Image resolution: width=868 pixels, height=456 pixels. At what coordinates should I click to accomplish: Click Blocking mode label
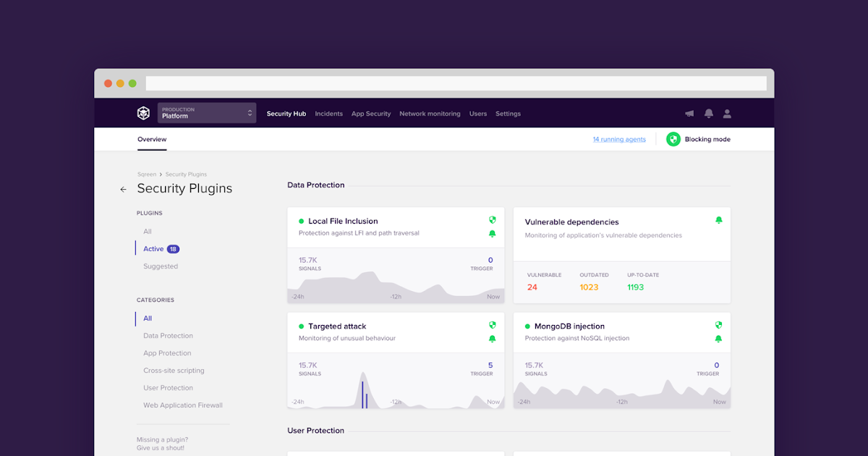coord(707,139)
